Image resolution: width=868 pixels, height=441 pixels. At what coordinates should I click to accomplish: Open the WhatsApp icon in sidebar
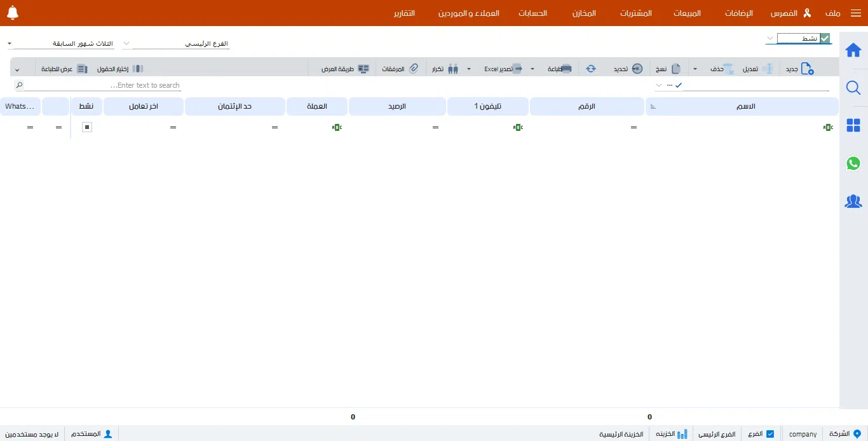[x=853, y=163]
